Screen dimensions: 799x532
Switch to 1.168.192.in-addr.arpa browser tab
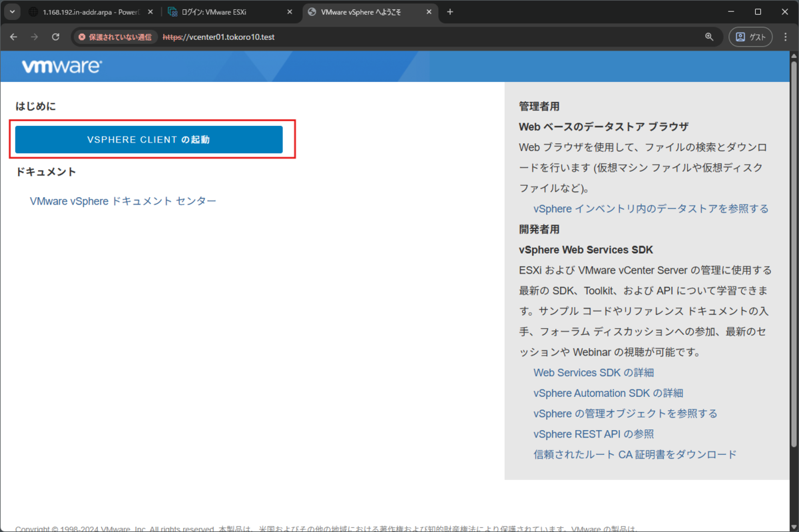(x=91, y=12)
